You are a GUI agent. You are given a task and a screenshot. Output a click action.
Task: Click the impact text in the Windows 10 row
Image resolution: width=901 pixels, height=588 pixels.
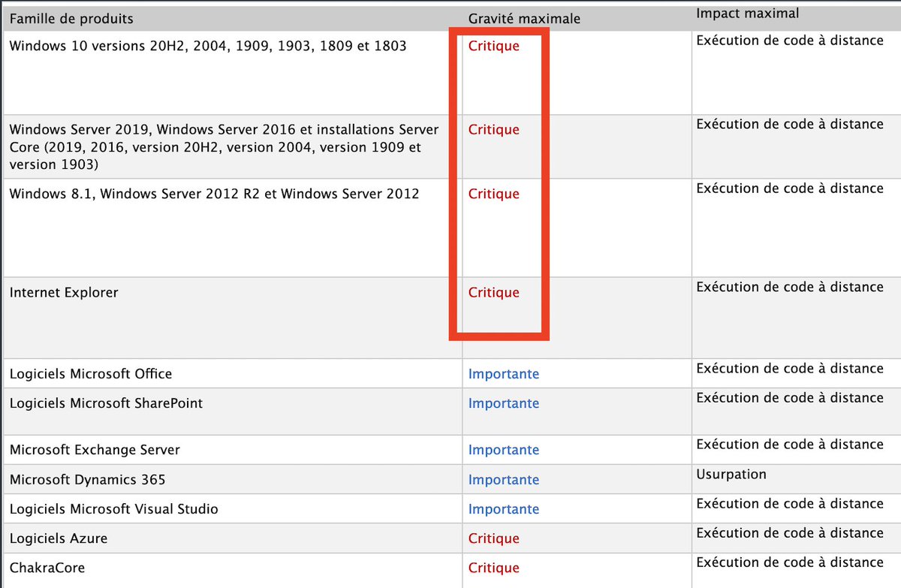(x=790, y=41)
